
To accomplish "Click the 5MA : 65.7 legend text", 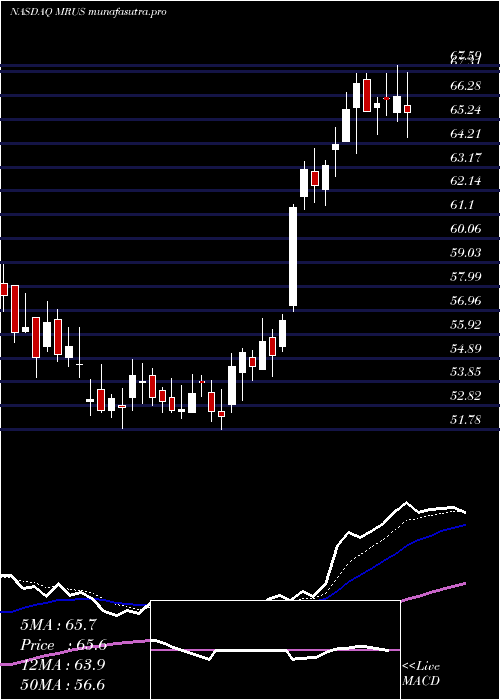I will 58,625.
